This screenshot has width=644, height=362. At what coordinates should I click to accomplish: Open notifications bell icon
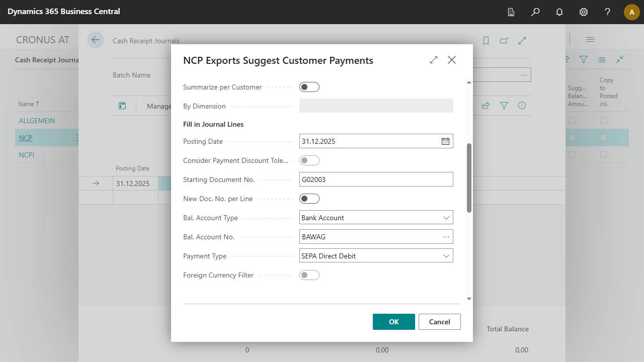point(559,12)
